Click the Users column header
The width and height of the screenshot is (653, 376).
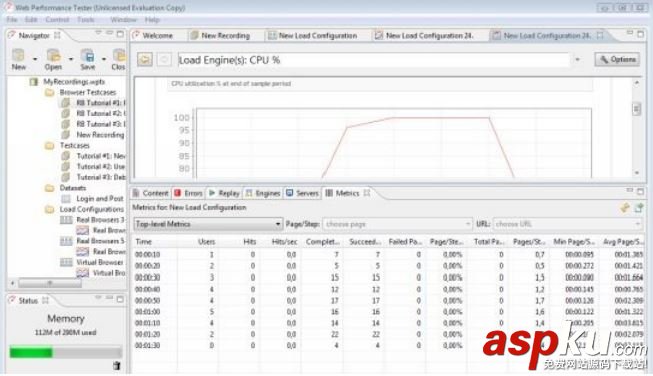click(206, 242)
